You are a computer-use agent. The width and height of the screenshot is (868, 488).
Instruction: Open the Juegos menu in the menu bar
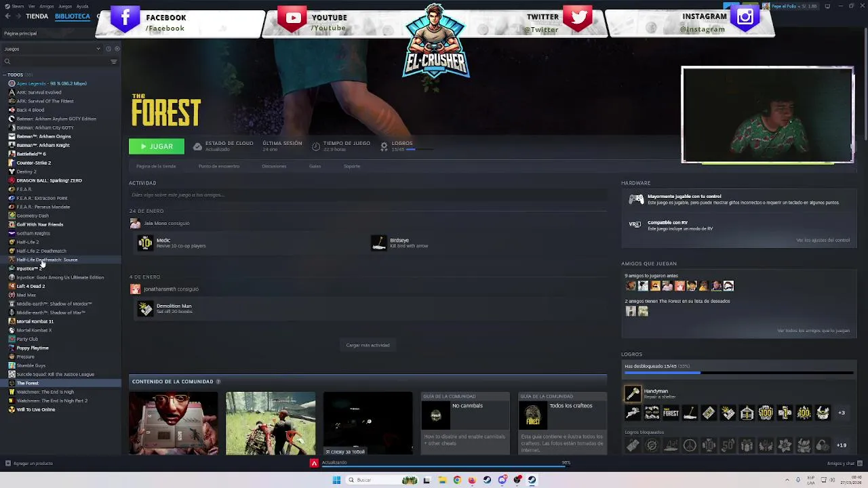pyautogui.click(x=65, y=6)
